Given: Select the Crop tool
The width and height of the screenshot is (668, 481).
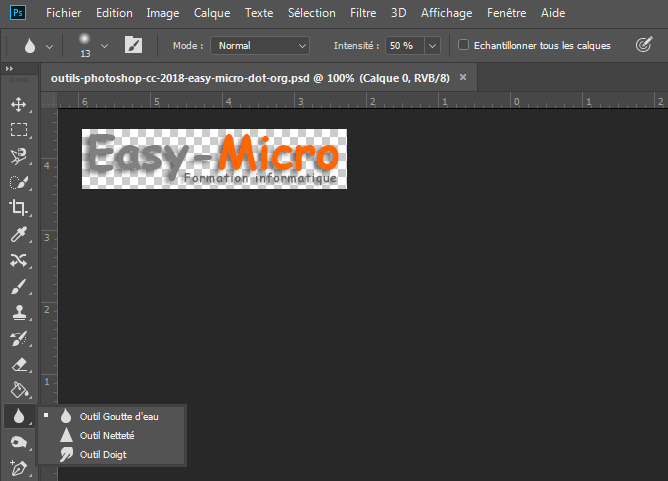Looking at the screenshot, I should 18,208.
